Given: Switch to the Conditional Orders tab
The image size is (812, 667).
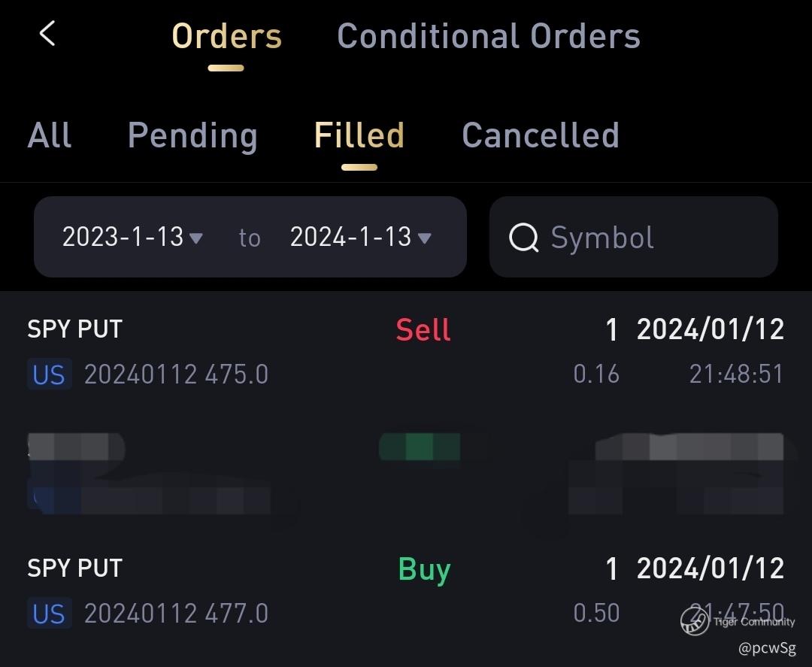Looking at the screenshot, I should (x=489, y=36).
